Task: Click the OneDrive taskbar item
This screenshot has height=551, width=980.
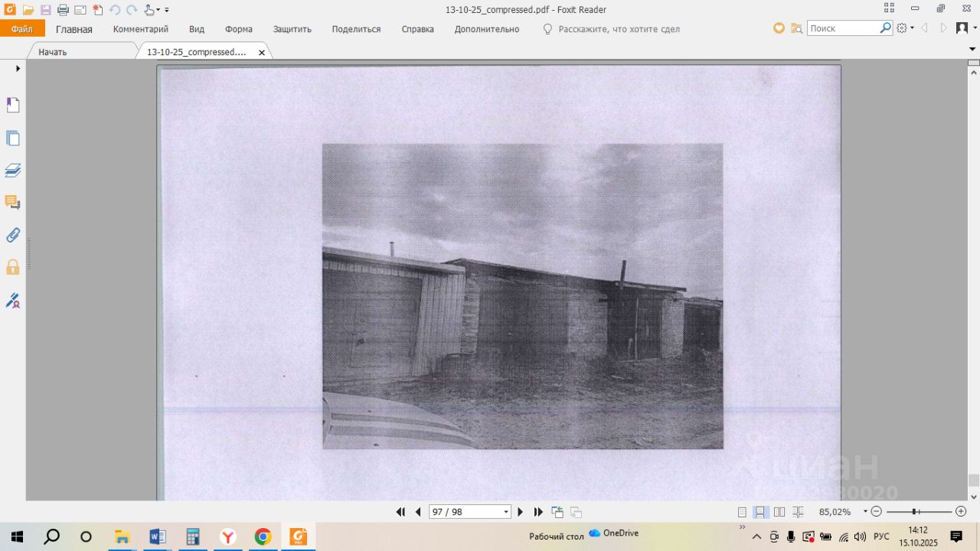Action: 613,533
